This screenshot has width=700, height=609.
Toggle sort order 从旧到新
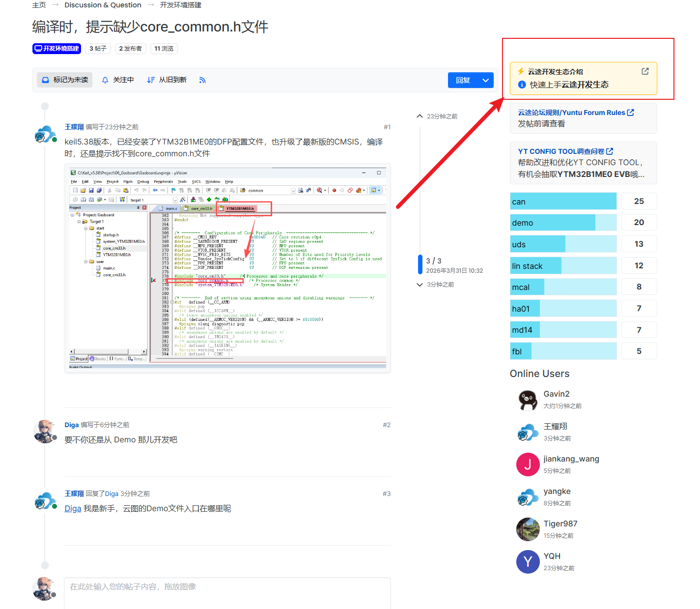(167, 80)
